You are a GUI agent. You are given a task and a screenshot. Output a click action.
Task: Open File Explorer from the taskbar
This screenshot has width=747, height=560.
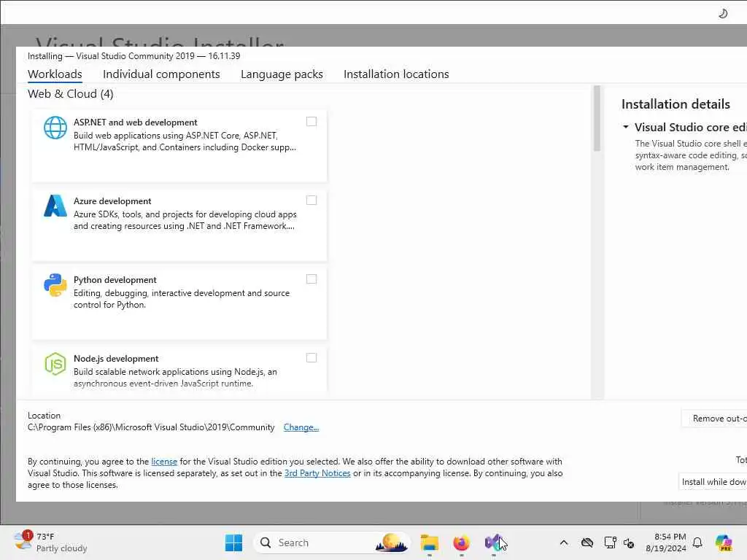pos(429,542)
